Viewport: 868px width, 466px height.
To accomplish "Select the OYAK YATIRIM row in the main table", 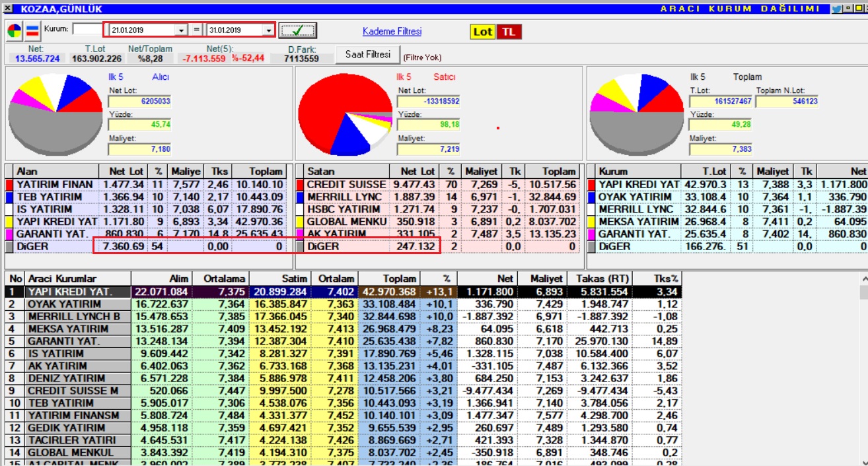I will point(343,304).
